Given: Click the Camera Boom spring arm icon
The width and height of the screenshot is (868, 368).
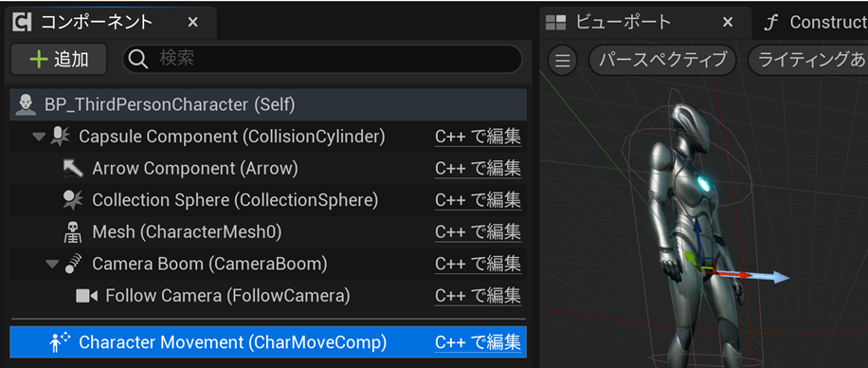Looking at the screenshot, I should [73, 264].
